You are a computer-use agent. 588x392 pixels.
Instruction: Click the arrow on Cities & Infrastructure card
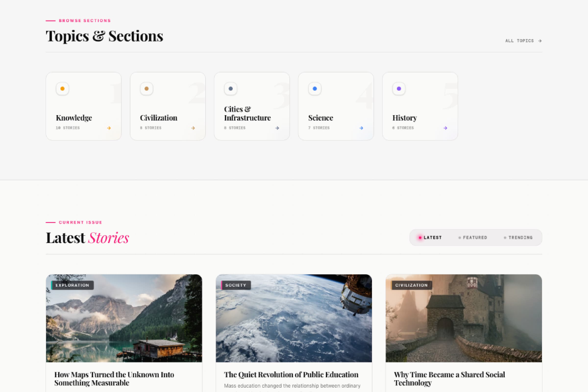coord(277,128)
